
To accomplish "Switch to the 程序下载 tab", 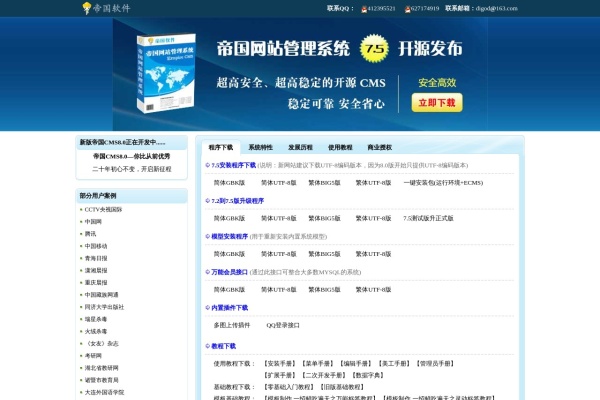I will [221, 147].
